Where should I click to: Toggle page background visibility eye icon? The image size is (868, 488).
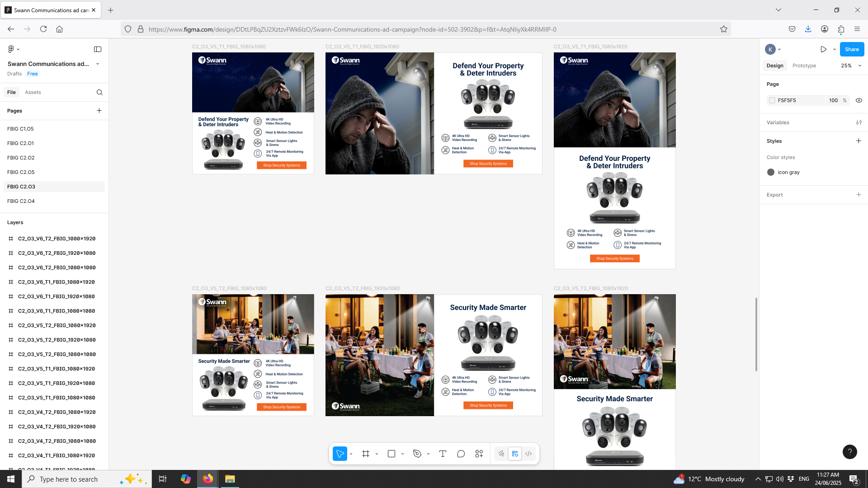859,100
